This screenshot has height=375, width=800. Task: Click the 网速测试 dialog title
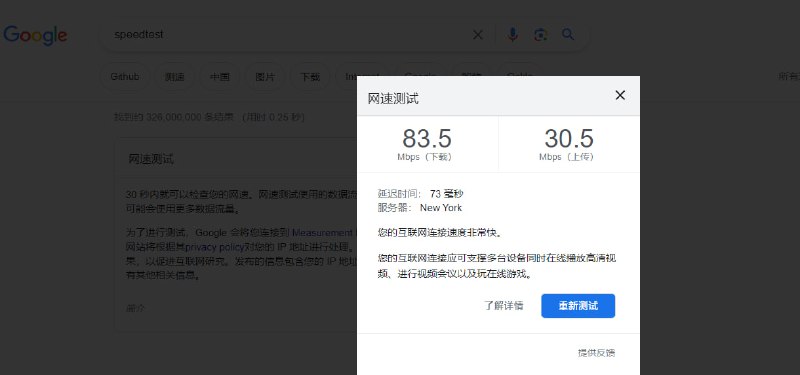click(393, 98)
